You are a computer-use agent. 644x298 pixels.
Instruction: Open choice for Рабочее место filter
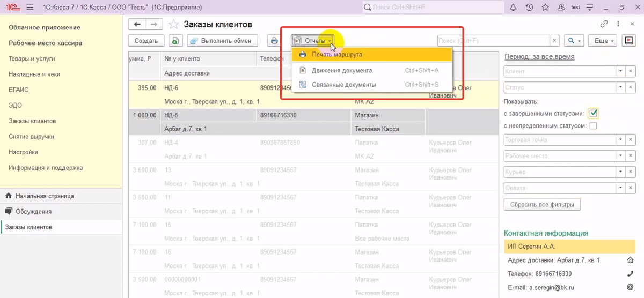[x=620, y=156]
